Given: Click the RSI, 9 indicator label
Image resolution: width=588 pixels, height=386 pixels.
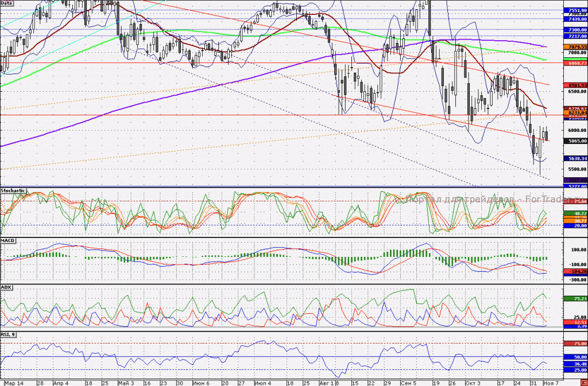Looking at the screenshot, I should click(x=8, y=334).
